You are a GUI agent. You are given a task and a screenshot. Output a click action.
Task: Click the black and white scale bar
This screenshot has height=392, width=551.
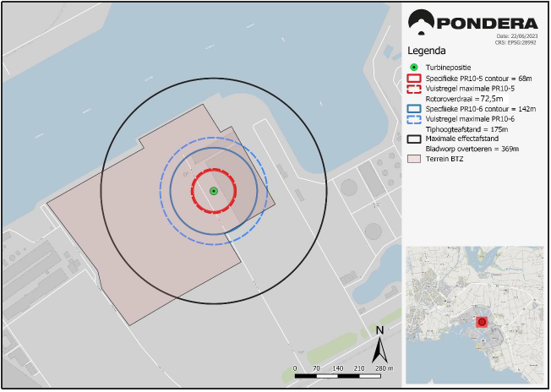click(x=338, y=376)
